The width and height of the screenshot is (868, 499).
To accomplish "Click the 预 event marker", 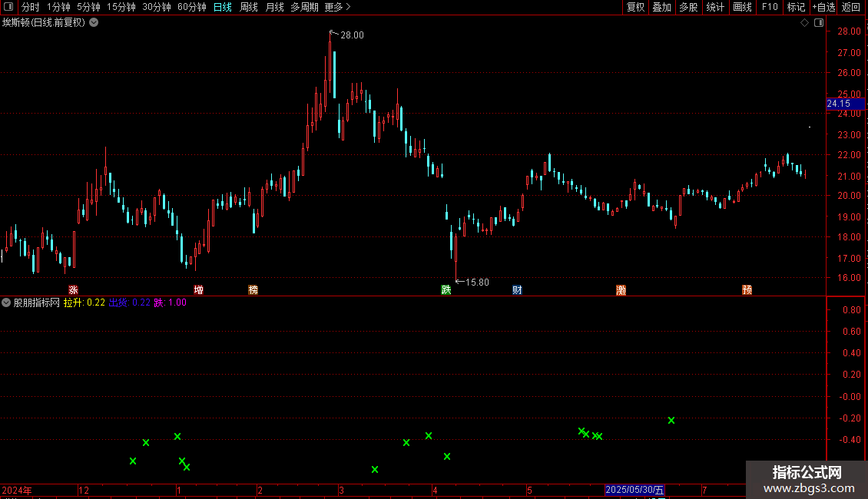I will pyautogui.click(x=747, y=290).
